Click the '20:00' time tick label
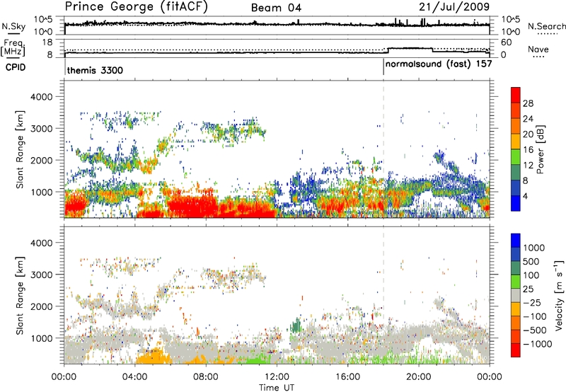 [418, 377]
